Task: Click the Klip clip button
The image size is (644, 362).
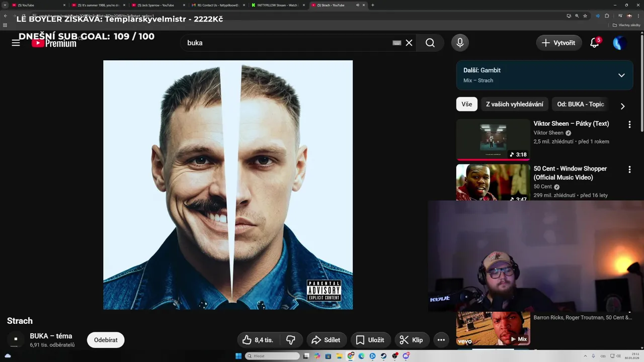Action: pos(412,340)
